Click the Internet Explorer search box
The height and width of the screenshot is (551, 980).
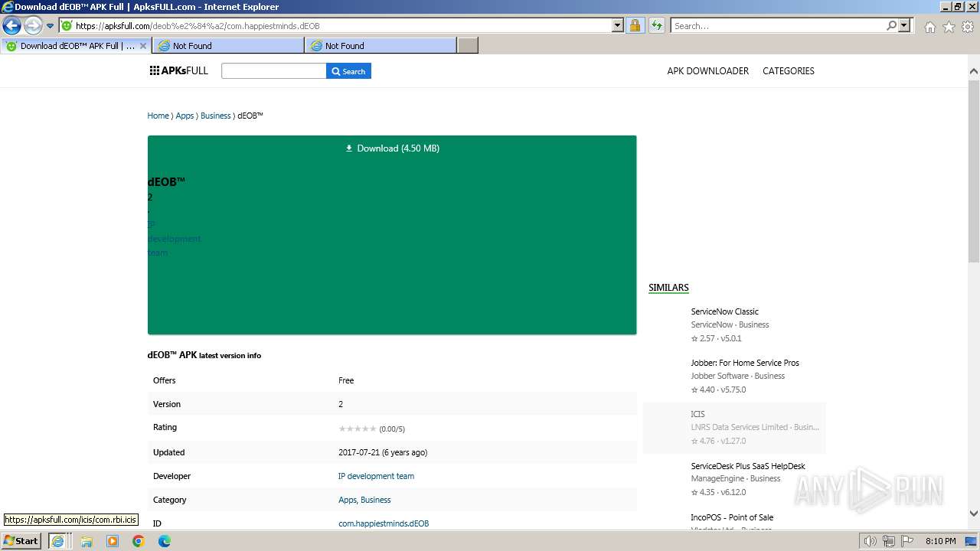tap(777, 25)
